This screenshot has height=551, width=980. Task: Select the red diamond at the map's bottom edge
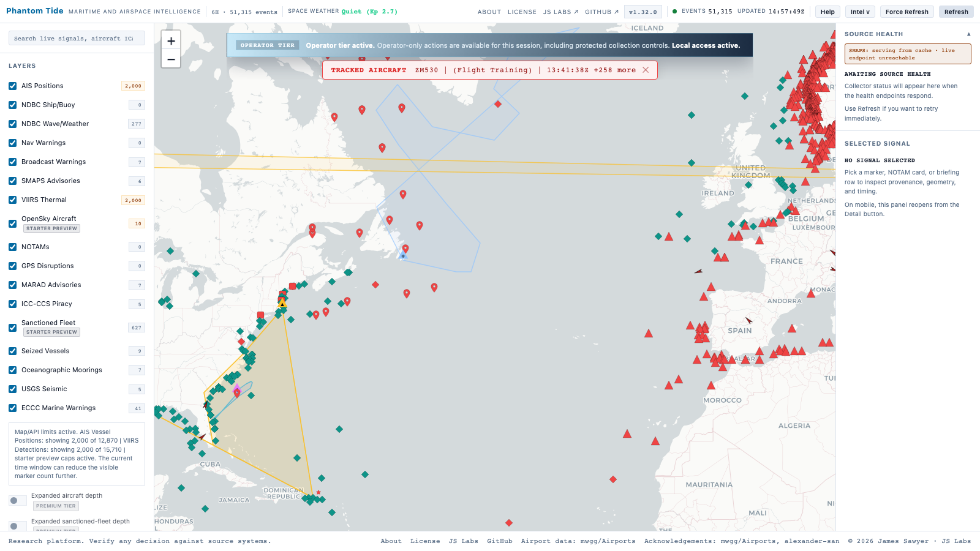click(x=509, y=523)
